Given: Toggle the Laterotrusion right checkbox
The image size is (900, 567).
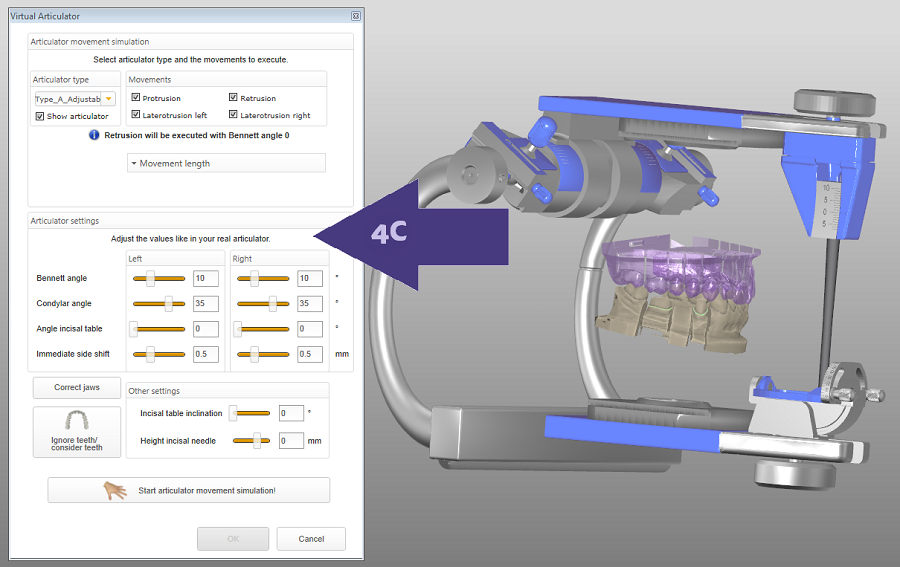Looking at the screenshot, I should [233, 114].
